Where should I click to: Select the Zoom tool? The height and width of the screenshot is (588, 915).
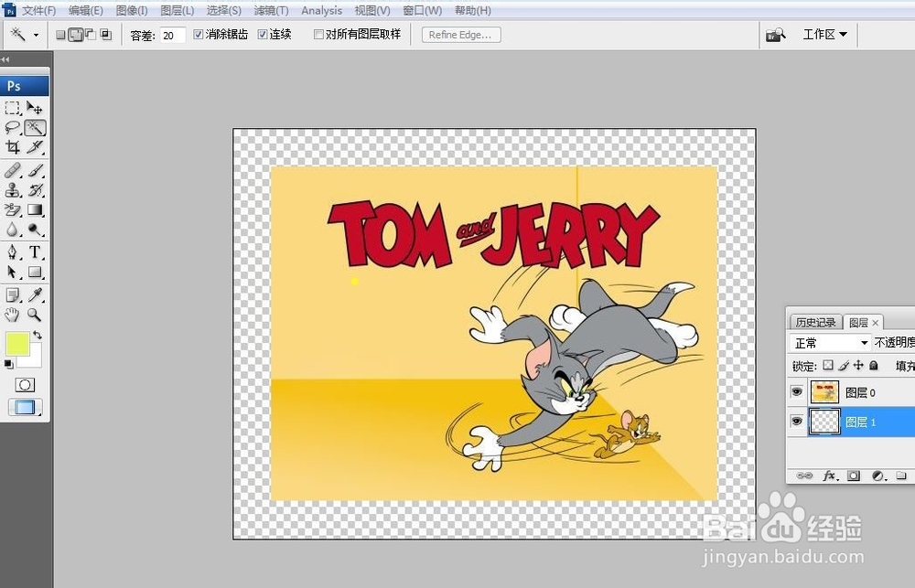[x=35, y=315]
